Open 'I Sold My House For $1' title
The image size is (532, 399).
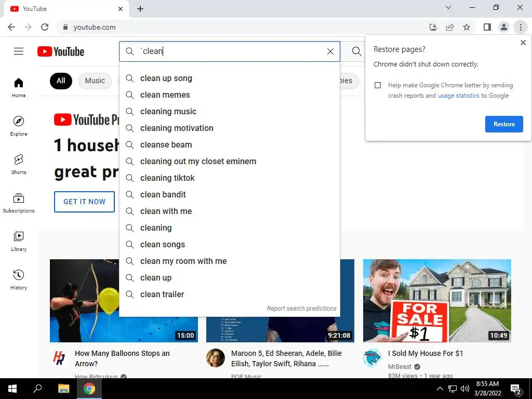point(425,353)
